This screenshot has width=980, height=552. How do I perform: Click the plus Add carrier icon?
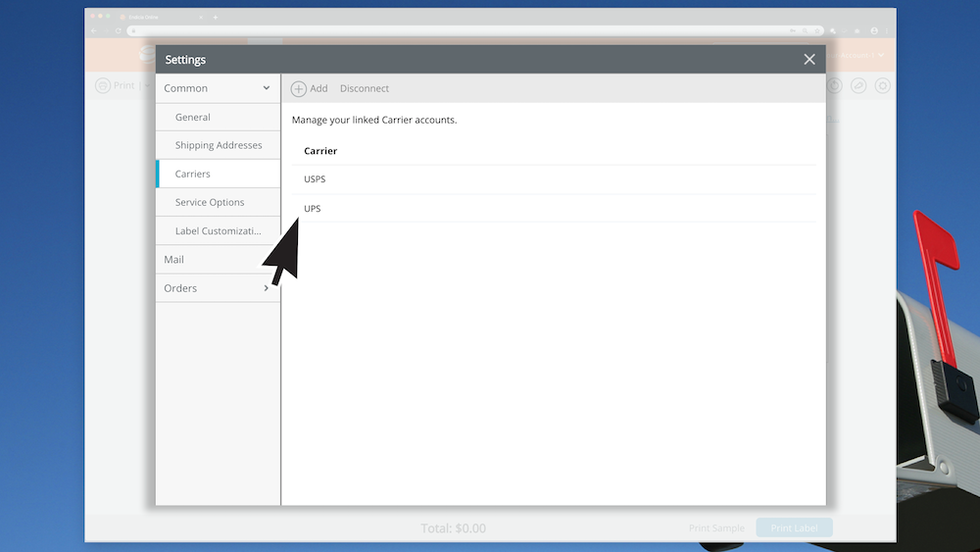[299, 89]
